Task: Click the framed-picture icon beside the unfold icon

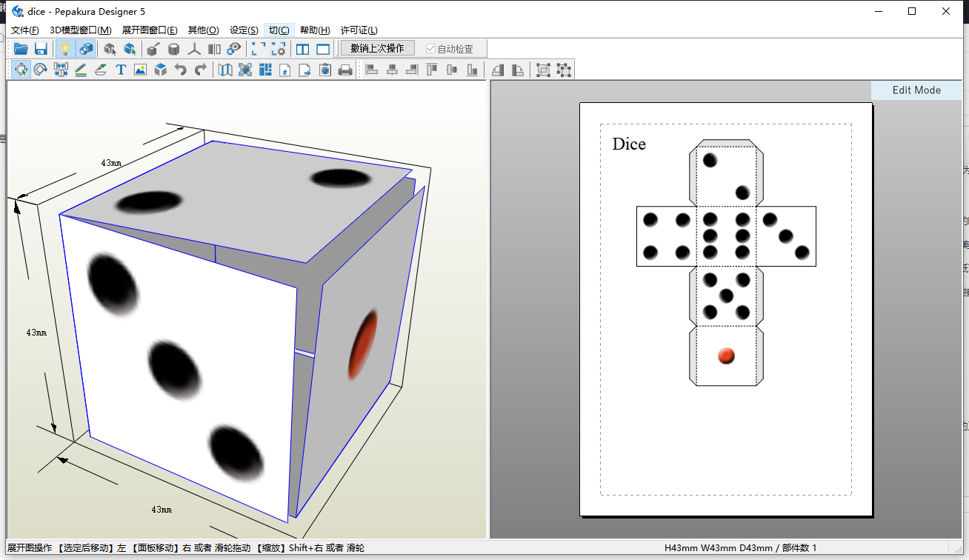Action: (x=245, y=70)
